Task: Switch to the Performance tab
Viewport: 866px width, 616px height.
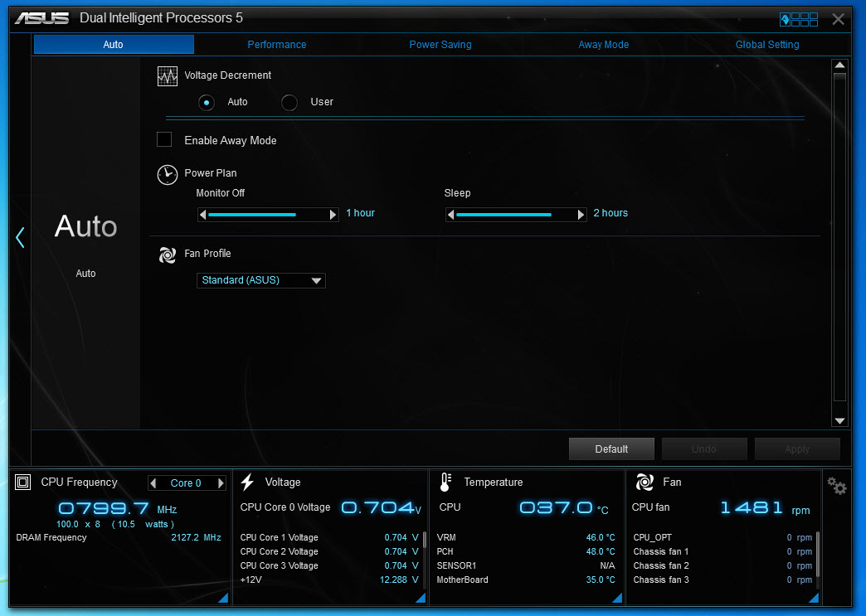Action: 277,44
